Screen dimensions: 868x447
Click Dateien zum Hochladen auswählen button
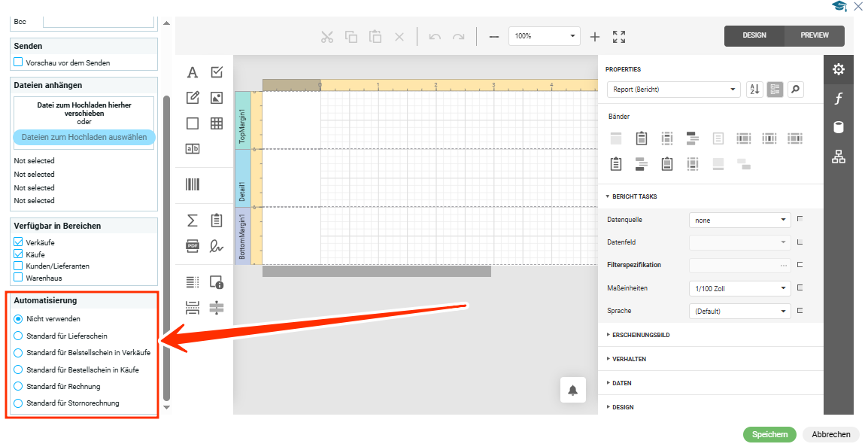[x=84, y=137]
